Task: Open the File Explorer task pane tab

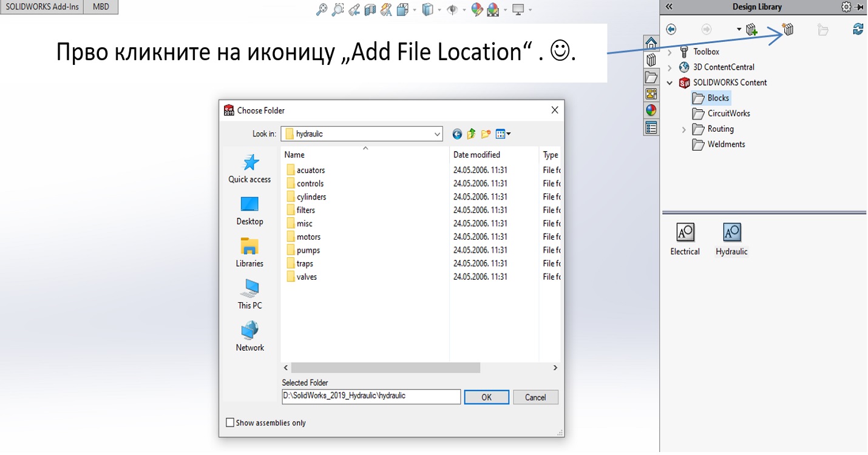Action: 651,77
